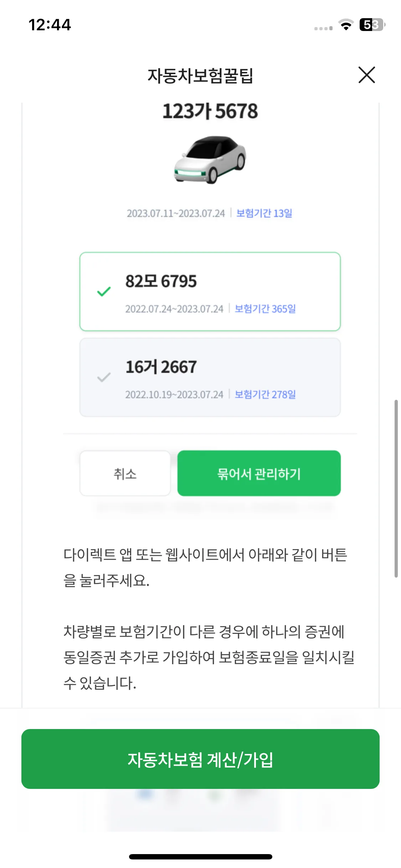Image resolution: width=401 pixels, height=868 pixels.
Task: Tap the 보험기간 13일 link
Action: [x=264, y=213]
